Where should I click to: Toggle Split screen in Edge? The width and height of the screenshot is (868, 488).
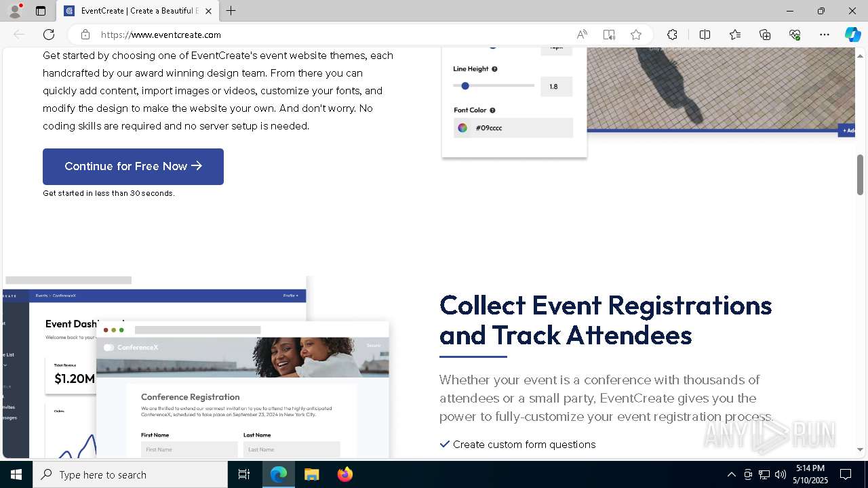[705, 35]
